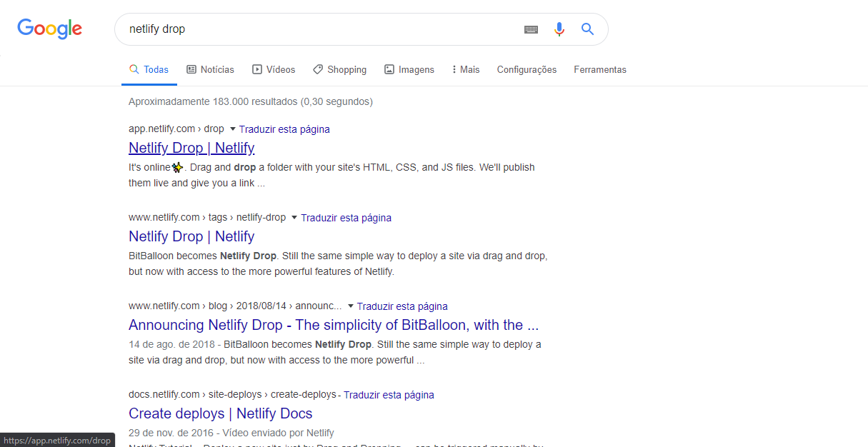Start voice search with microphone icon

[x=559, y=29]
